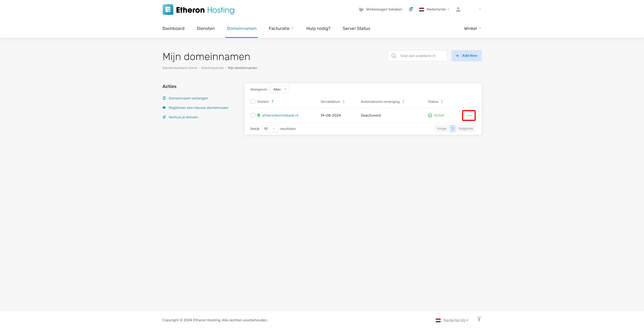Sort table by Status column arrows
Image resolution: width=644 pixels, height=330 pixels.
tap(442, 102)
